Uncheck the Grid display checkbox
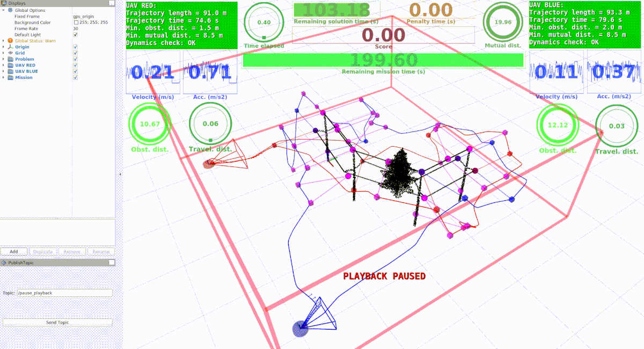Image resolution: width=644 pixels, height=349 pixels. coord(75,53)
